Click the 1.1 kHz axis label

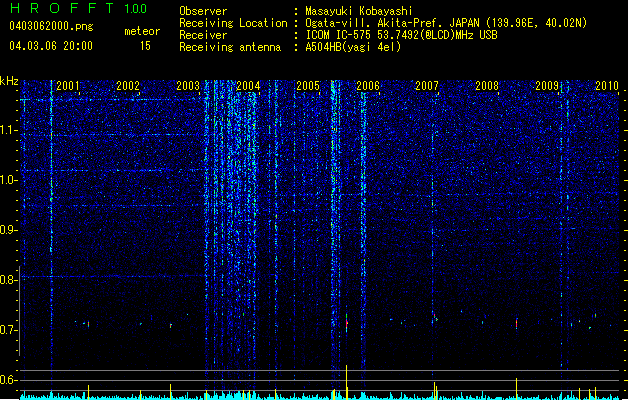click(x=9, y=130)
